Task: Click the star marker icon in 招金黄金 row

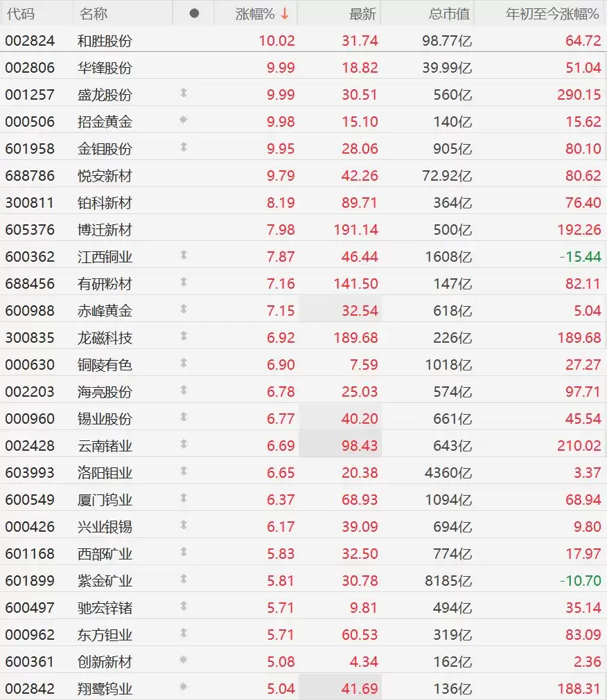Action: (x=183, y=120)
